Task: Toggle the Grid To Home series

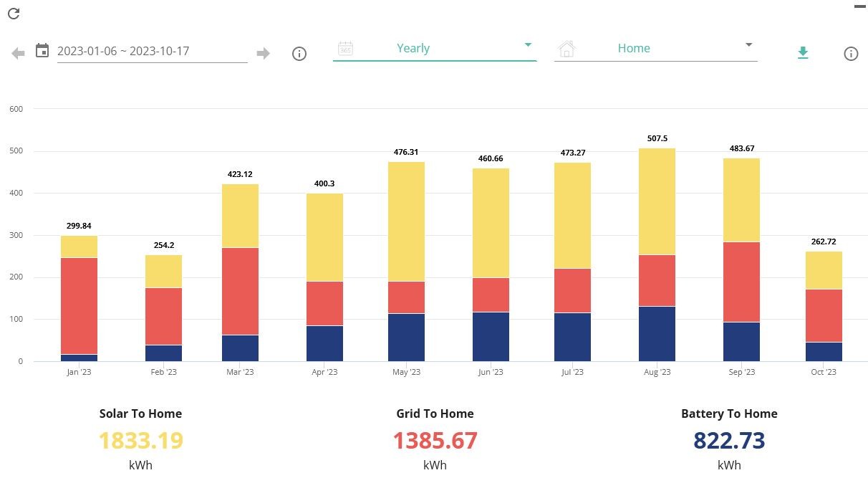Action: coord(435,414)
